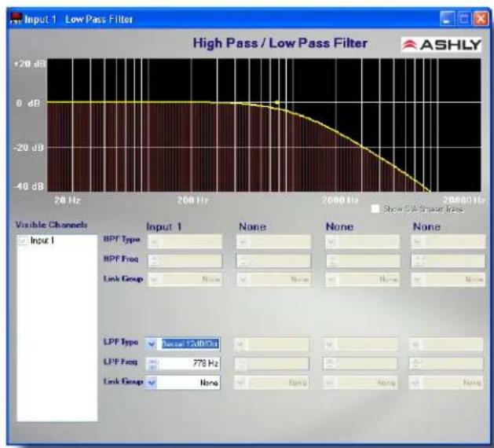Click the 2000 Hz axis label
This screenshot has height=448, width=494.
(340, 200)
